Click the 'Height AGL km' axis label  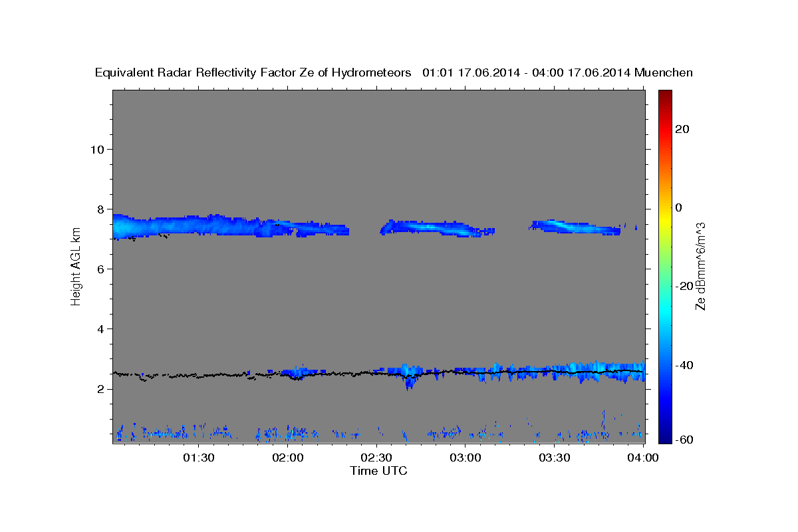(76, 267)
